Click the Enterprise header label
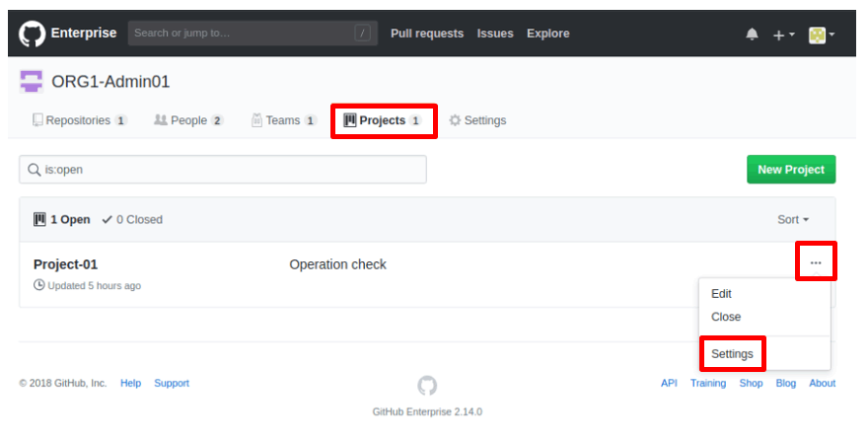The image size is (868, 441). coord(84,33)
